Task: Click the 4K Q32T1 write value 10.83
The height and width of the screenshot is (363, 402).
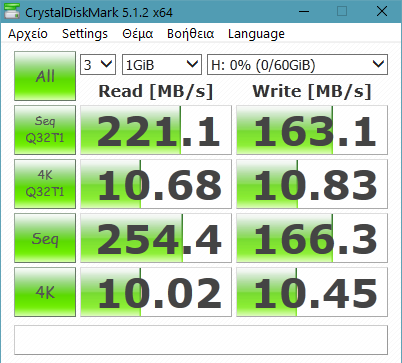Action: 312,184
